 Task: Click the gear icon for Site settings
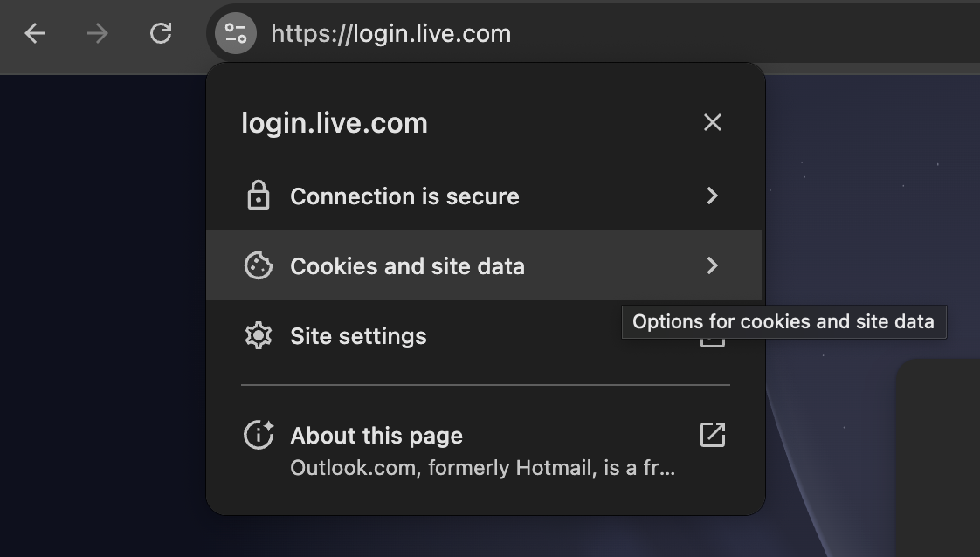pos(259,336)
